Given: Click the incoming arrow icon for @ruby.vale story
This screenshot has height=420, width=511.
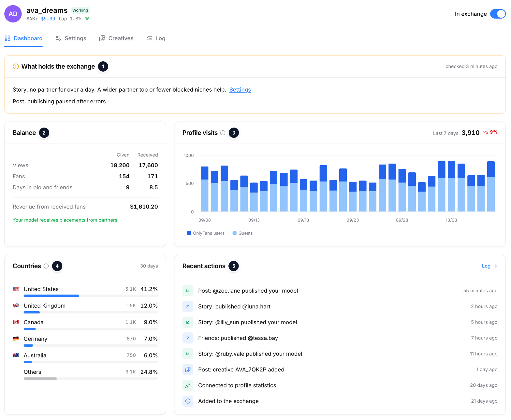Looking at the screenshot, I should coord(188,354).
